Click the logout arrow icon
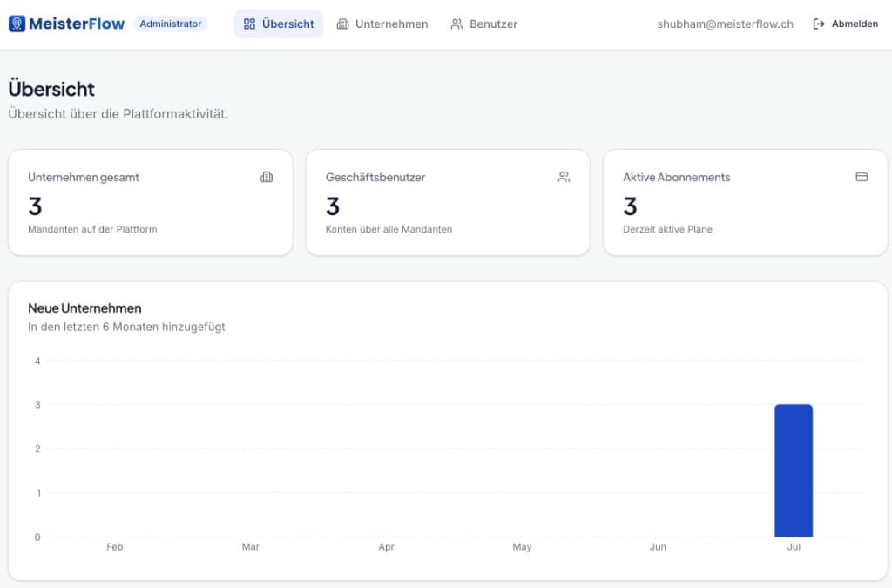 tap(819, 24)
